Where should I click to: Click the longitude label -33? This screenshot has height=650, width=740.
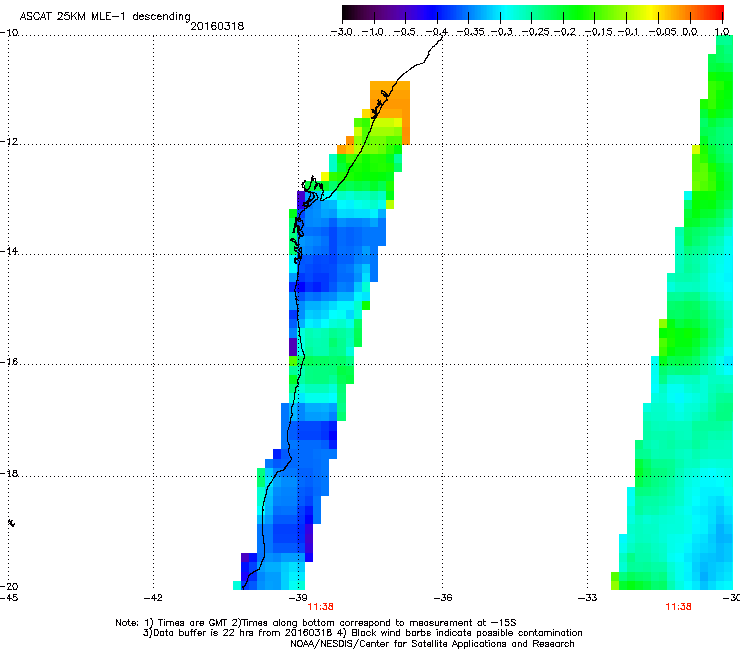[x=588, y=598]
